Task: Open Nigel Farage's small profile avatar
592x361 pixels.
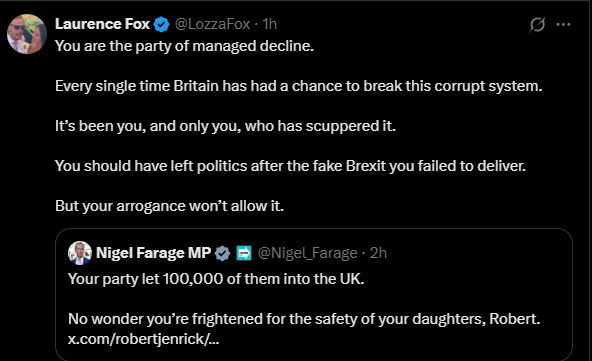Action: (x=80, y=253)
